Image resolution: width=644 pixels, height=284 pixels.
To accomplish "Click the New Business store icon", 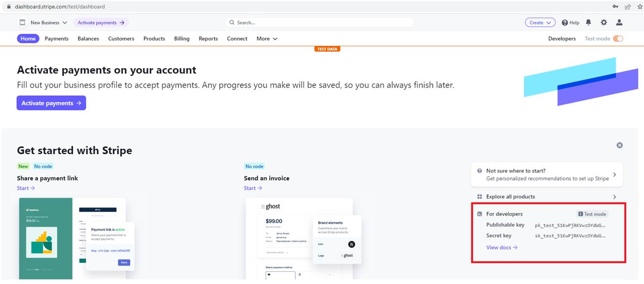I will pyautogui.click(x=22, y=23).
